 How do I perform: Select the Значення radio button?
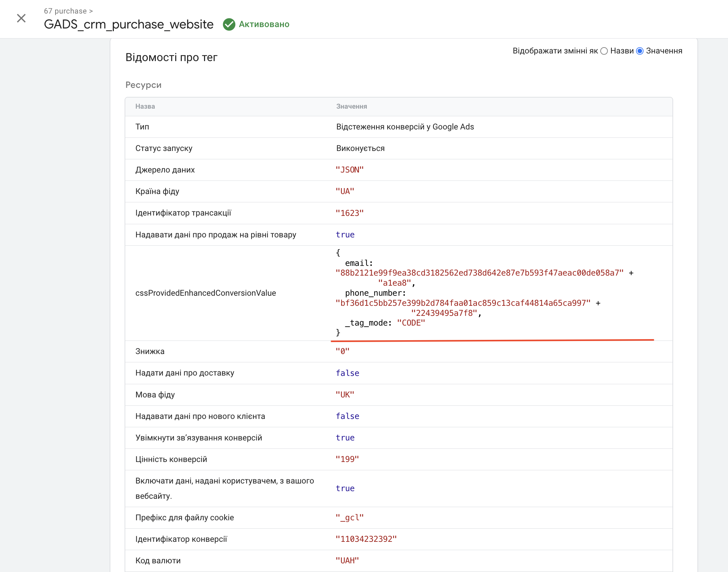click(x=640, y=51)
